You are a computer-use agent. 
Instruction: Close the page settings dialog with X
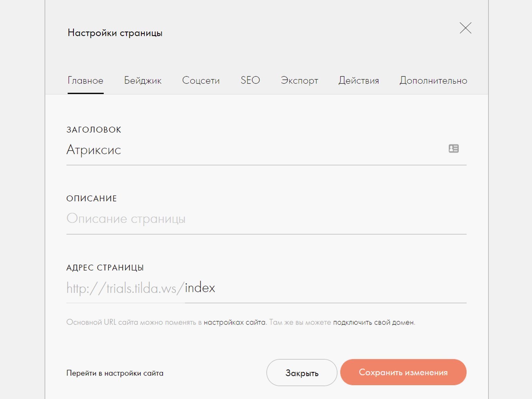pyautogui.click(x=465, y=28)
